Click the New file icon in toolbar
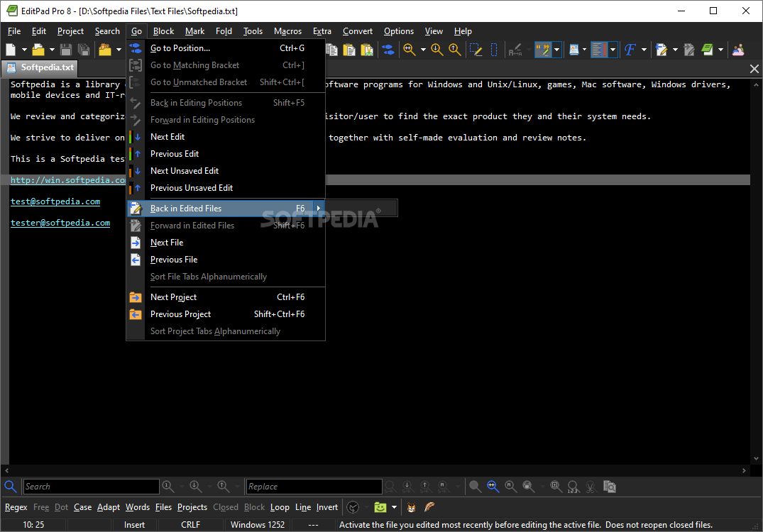763x532 pixels. [x=11, y=50]
